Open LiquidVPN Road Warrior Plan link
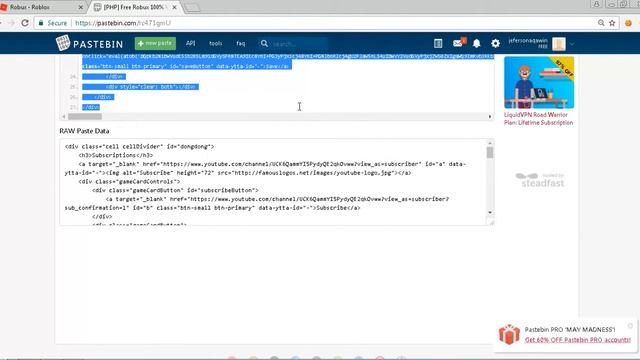The height and width of the screenshot is (360, 640). pyautogui.click(x=538, y=119)
